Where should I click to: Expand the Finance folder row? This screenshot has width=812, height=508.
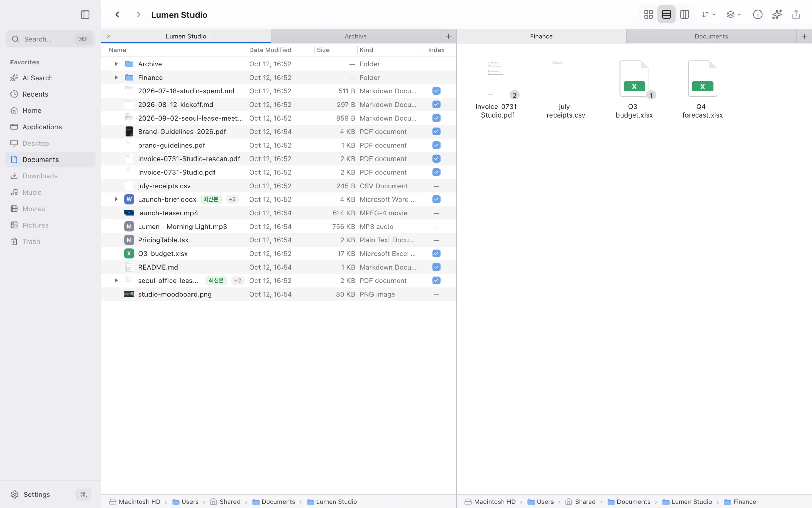click(x=116, y=77)
